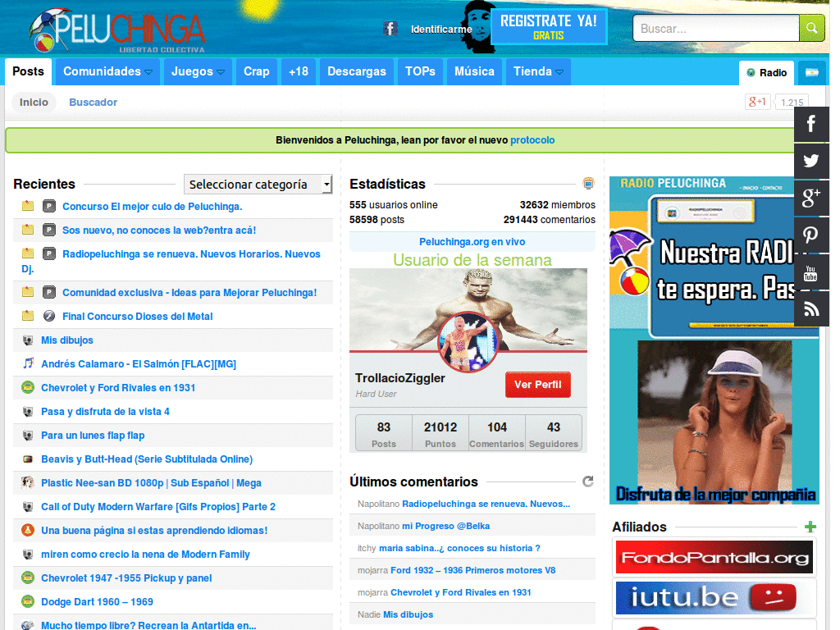
Task: Open the TOPs tab
Action: tap(420, 72)
